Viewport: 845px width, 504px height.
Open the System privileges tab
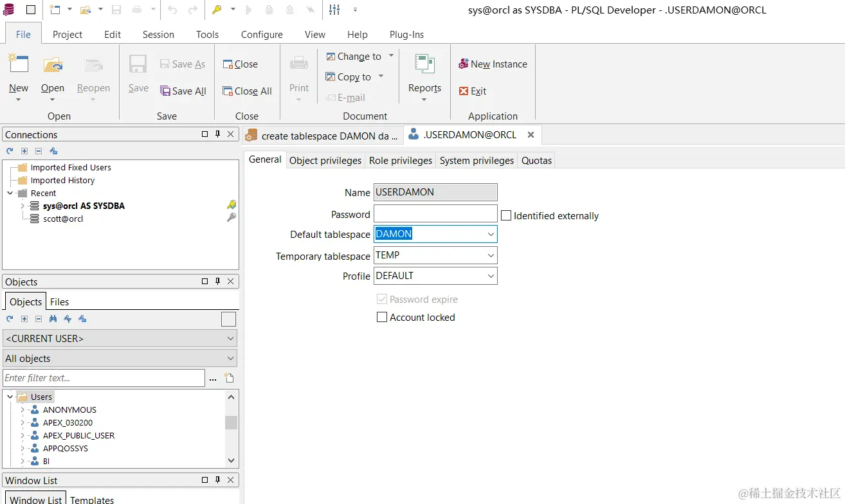477,160
